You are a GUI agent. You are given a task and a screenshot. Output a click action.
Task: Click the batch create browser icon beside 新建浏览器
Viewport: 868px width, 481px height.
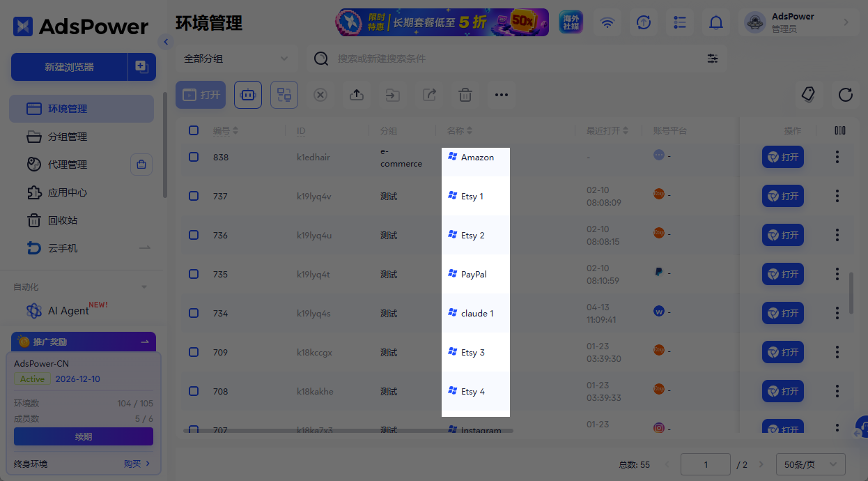tap(141, 67)
